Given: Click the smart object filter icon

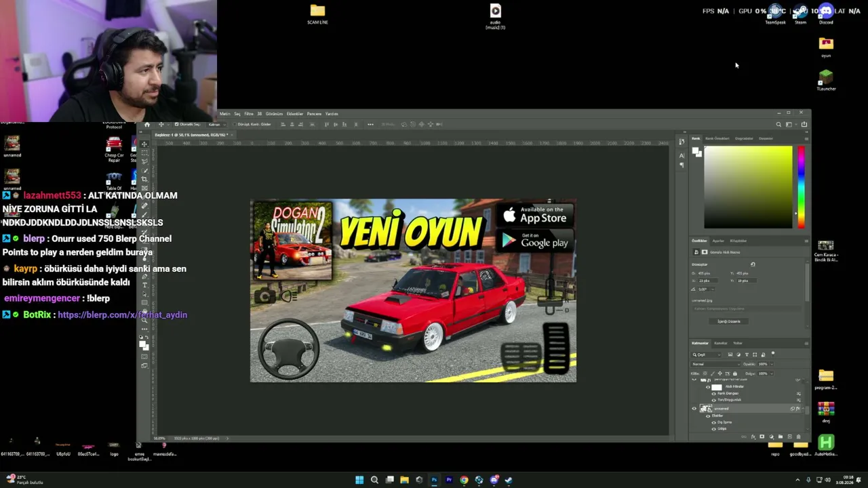Looking at the screenshot, I should click(x=763, y=354).
